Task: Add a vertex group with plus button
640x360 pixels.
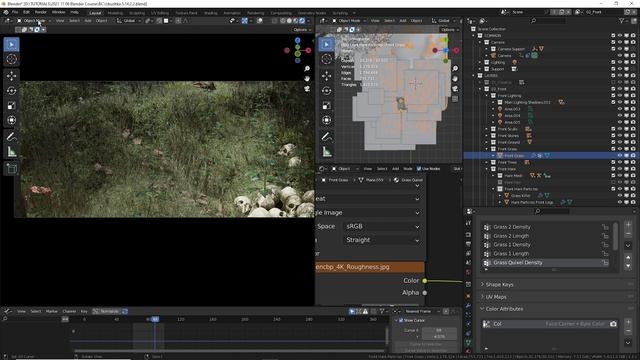Action: (628, 225)
